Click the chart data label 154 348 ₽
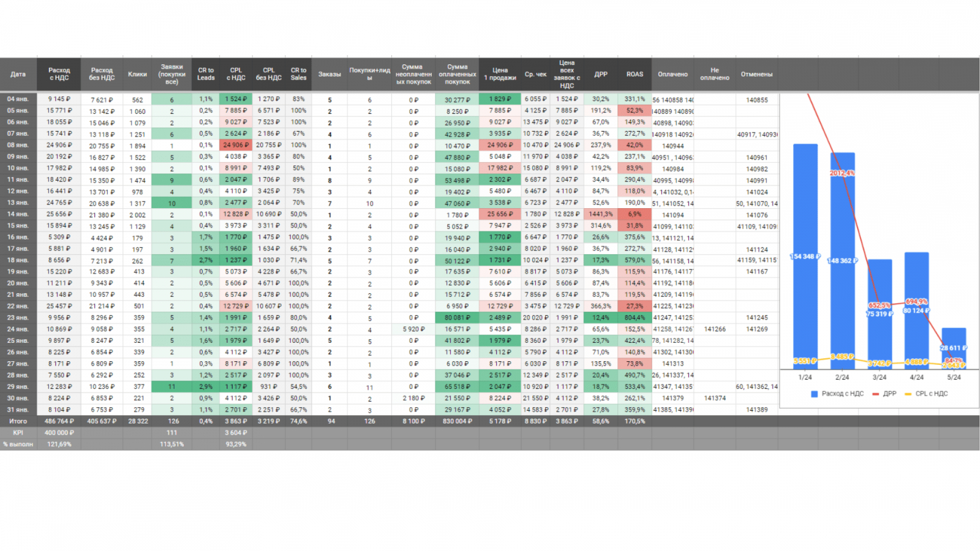This screenshot has height=551, width=980. point(805,257)
